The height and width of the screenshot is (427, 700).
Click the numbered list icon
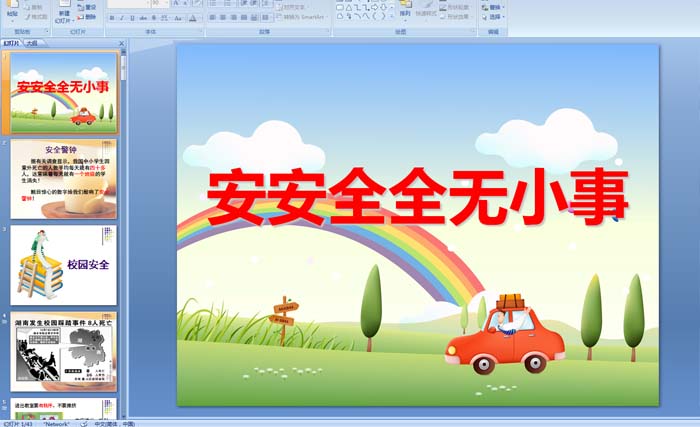click(x=228, y=3)
